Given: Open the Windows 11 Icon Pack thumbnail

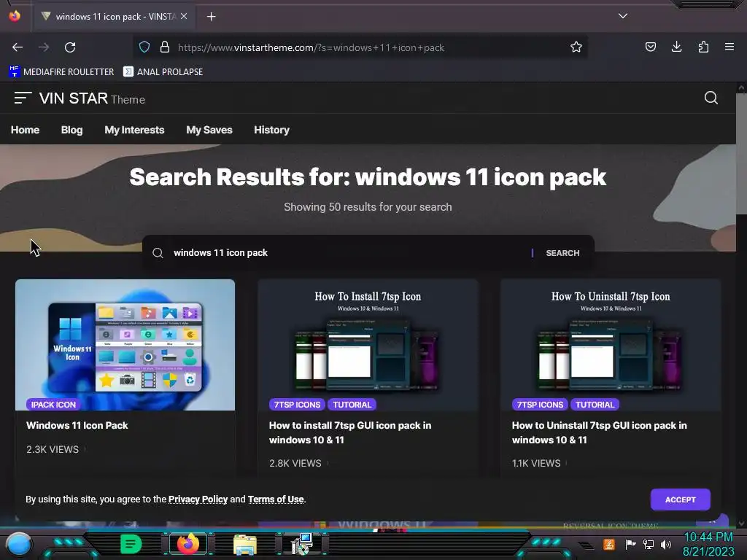Looking at the screenshot, I should 125,345.
